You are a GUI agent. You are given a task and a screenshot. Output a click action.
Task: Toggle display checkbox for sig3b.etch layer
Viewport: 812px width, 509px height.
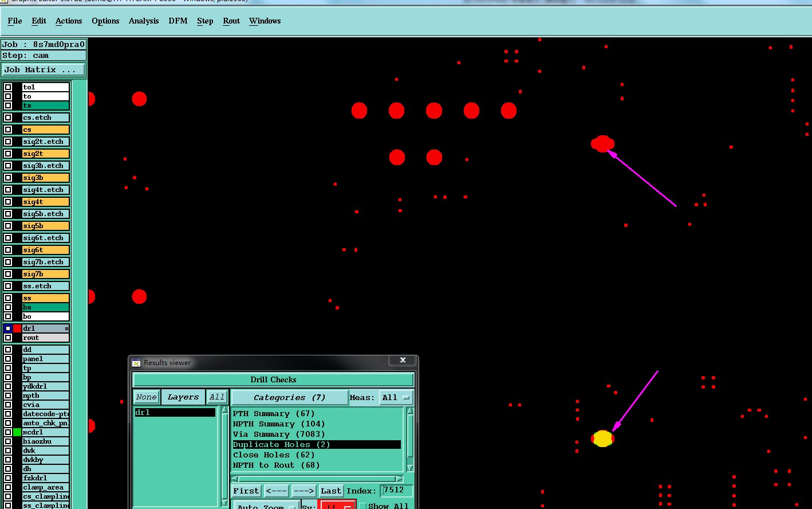(8, 166)
